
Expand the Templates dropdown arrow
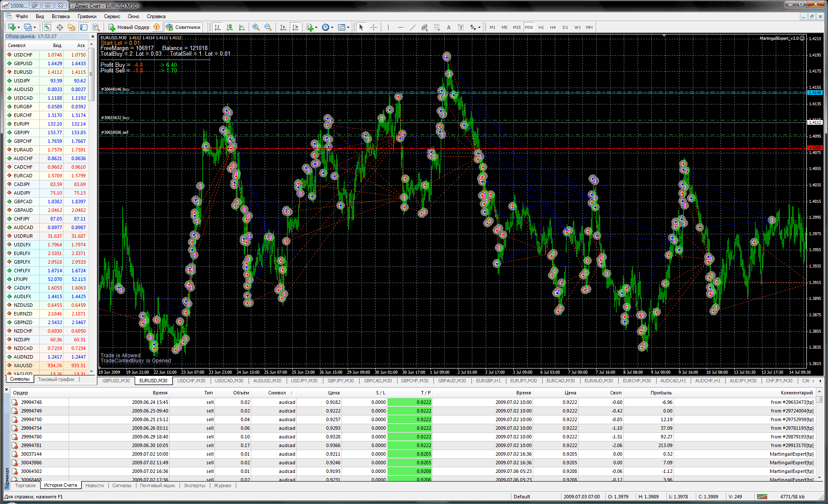click(x=348, y=27)
